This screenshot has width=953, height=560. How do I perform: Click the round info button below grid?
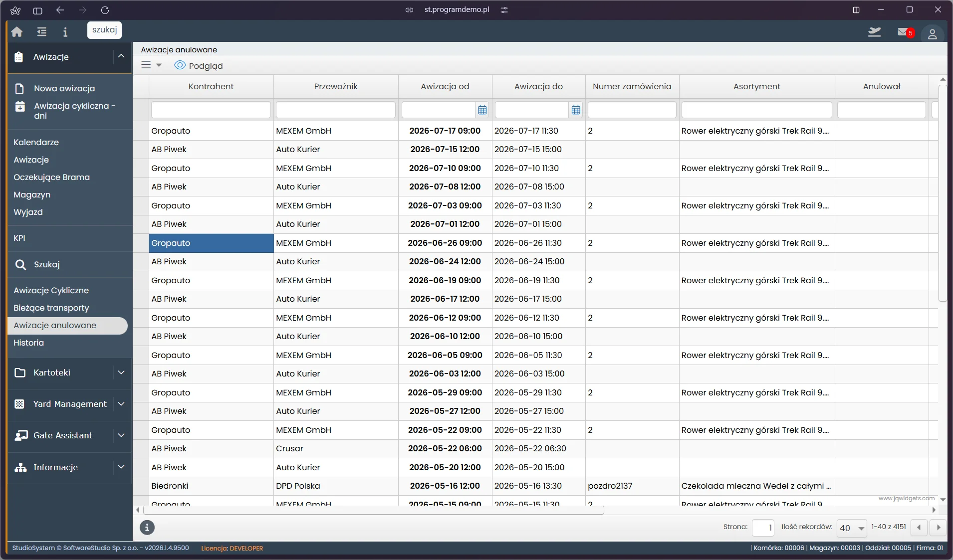147,527
